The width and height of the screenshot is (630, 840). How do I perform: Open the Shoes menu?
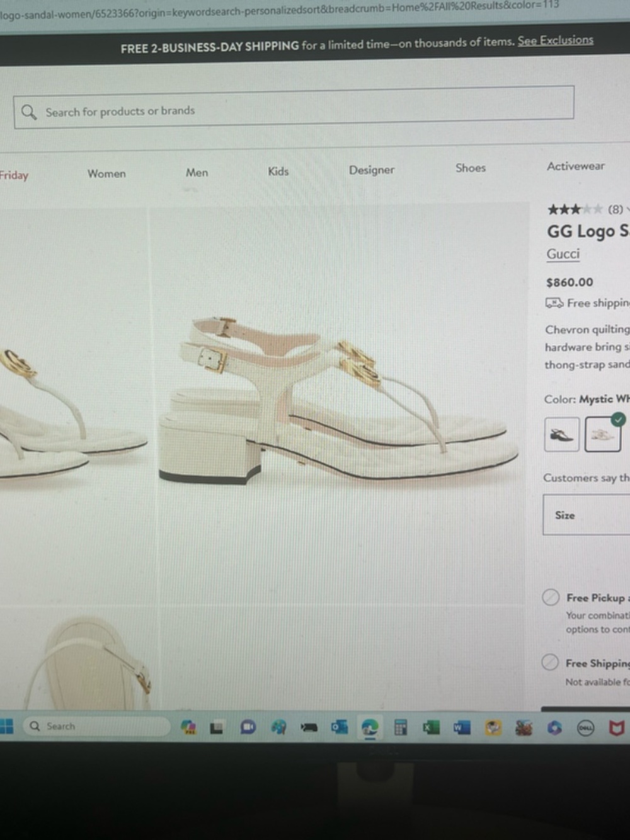[471, 168]
